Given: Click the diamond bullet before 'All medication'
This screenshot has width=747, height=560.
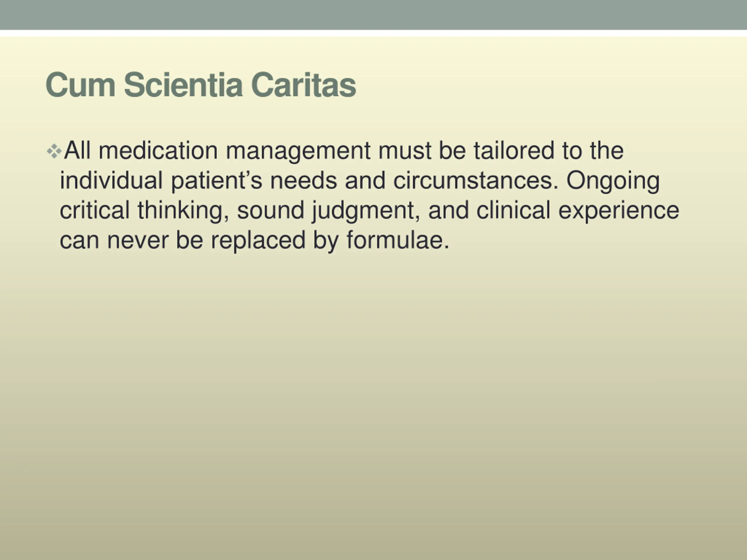Looking at the screenshot, I should tap(54, 151).
